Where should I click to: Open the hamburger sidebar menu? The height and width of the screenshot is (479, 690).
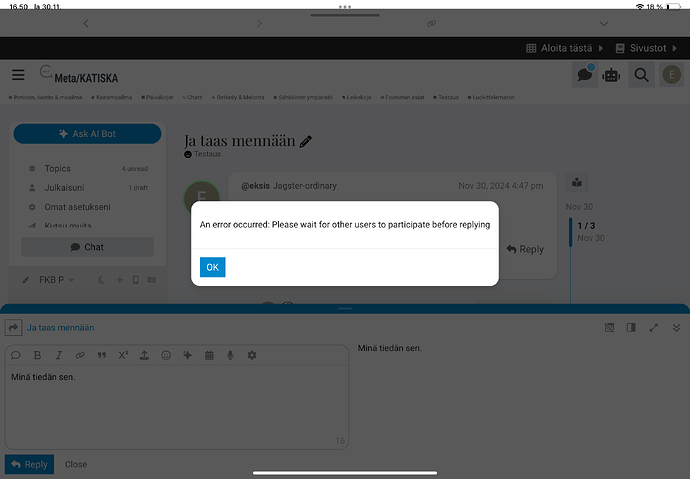18,75
